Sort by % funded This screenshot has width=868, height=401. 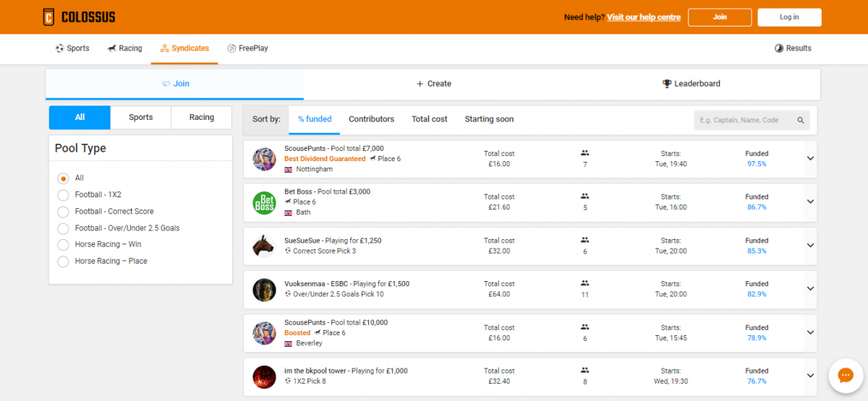[315, 119]
